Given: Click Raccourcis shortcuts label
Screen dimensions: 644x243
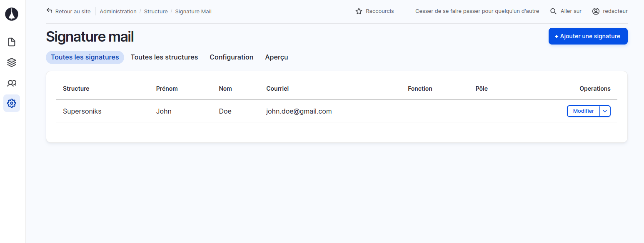Looking at the screenshot, I should (380, 11).
